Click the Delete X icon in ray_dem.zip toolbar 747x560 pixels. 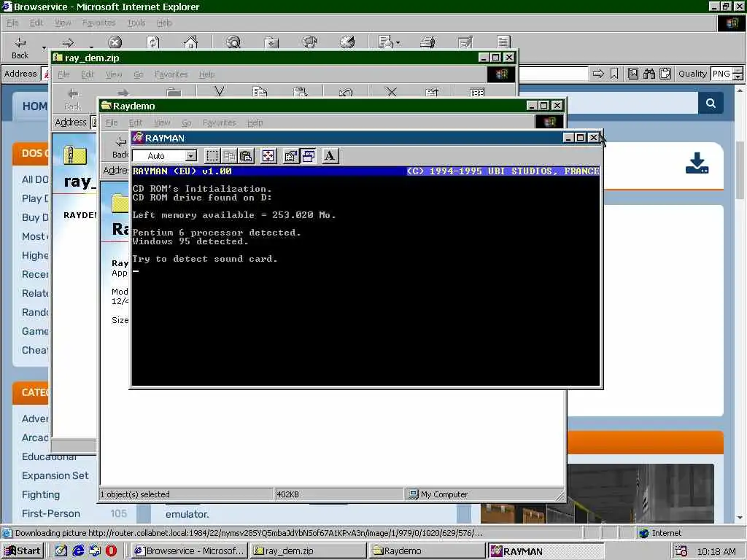point(391,91)
